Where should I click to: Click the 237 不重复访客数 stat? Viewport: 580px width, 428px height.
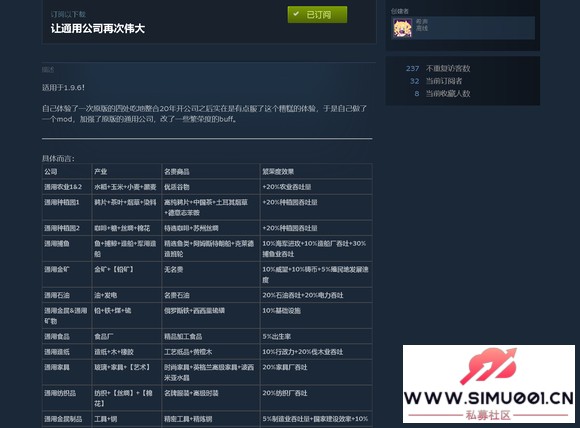[x=438, y=68]
